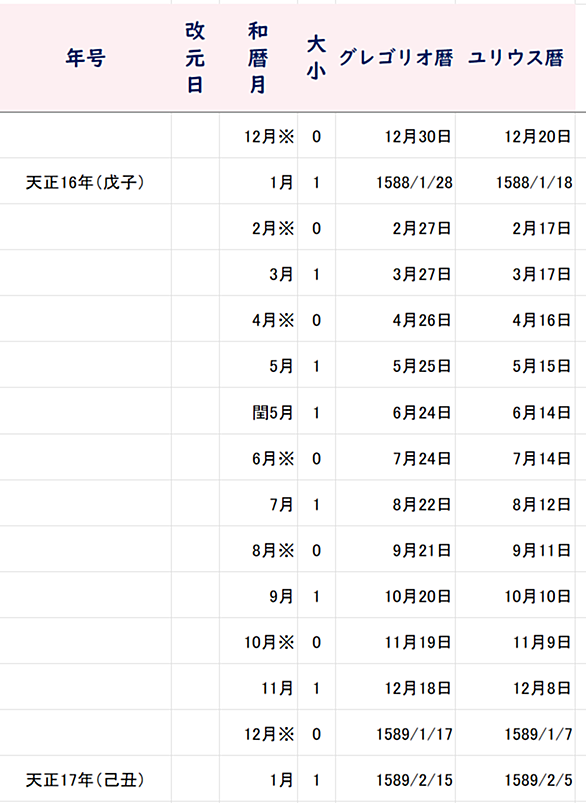This screenshot has width=586, height=803.
Task: Select the 6月24日 Gregorian cell
Action: pyautogui.click(x=395, y=412)
